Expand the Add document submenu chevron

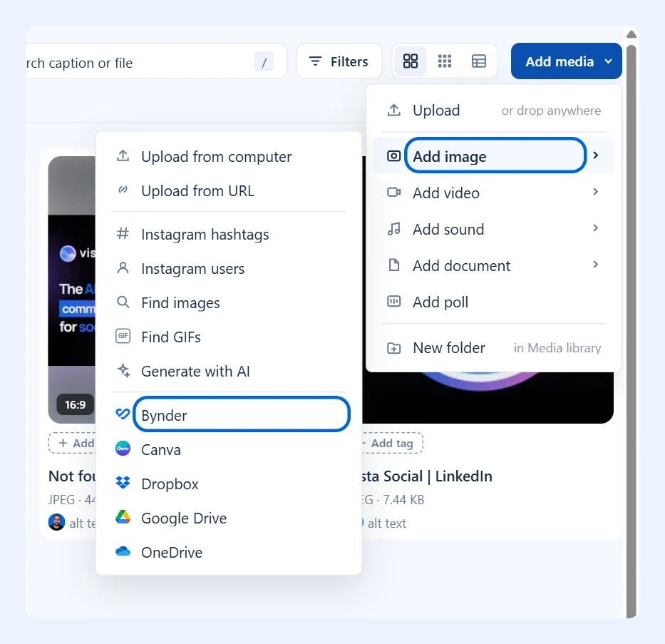tap(595, 265)
